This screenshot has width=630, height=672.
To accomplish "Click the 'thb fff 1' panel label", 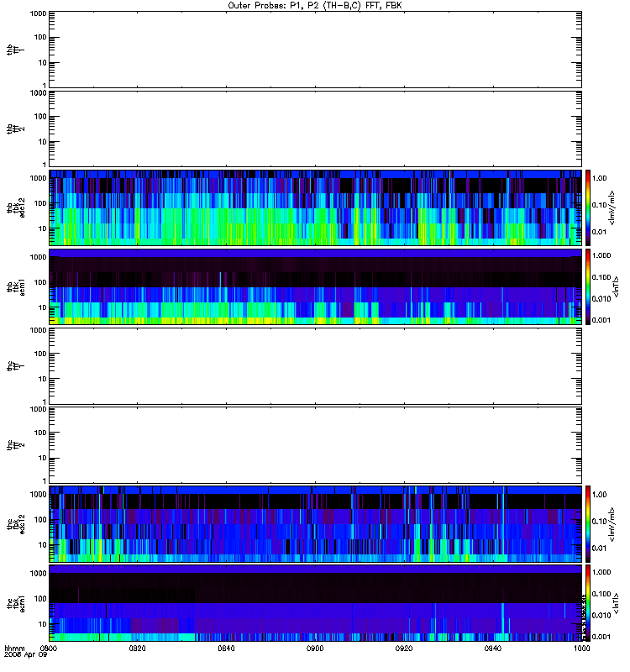I will point(15,50).
